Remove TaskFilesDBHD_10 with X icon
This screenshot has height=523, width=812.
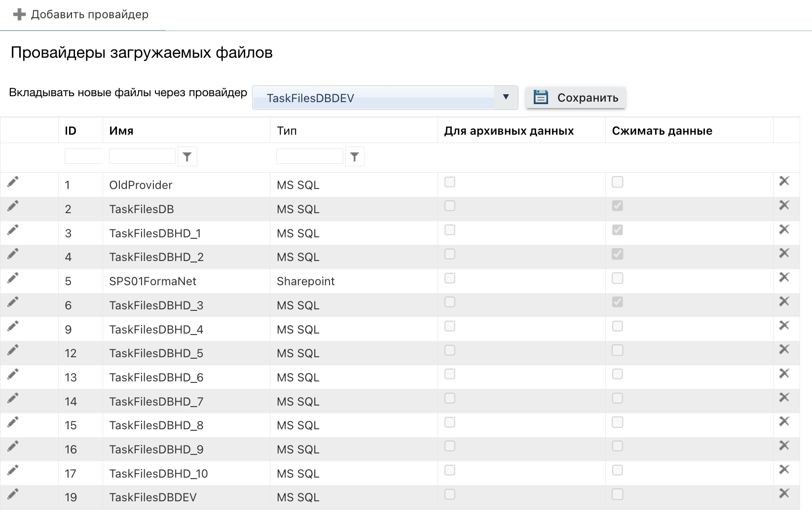tap(784, 470)
